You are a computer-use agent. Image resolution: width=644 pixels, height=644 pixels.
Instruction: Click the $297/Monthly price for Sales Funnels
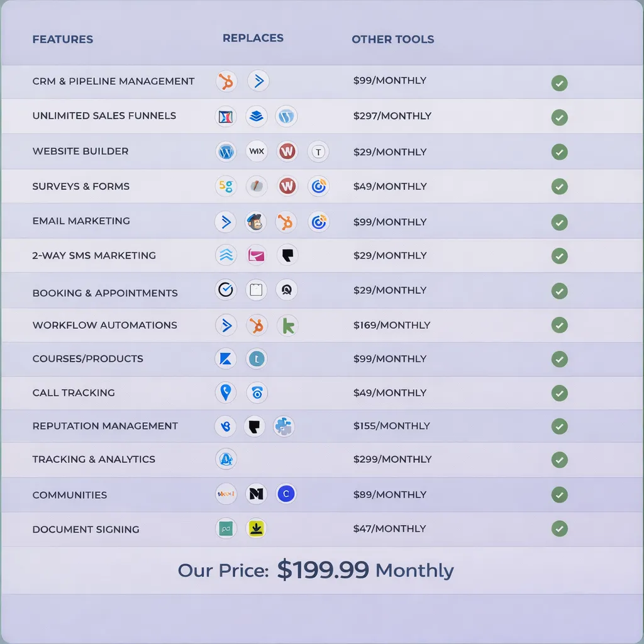coord(392,116)
